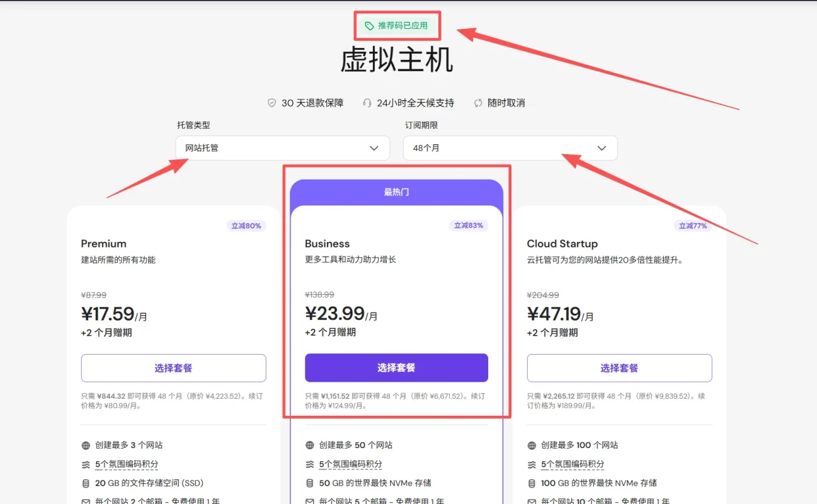817x504 pixels.
Task: Click 100 GB 的世界最快 NVMe 存储 text
Action: click(x=599, y=484)
